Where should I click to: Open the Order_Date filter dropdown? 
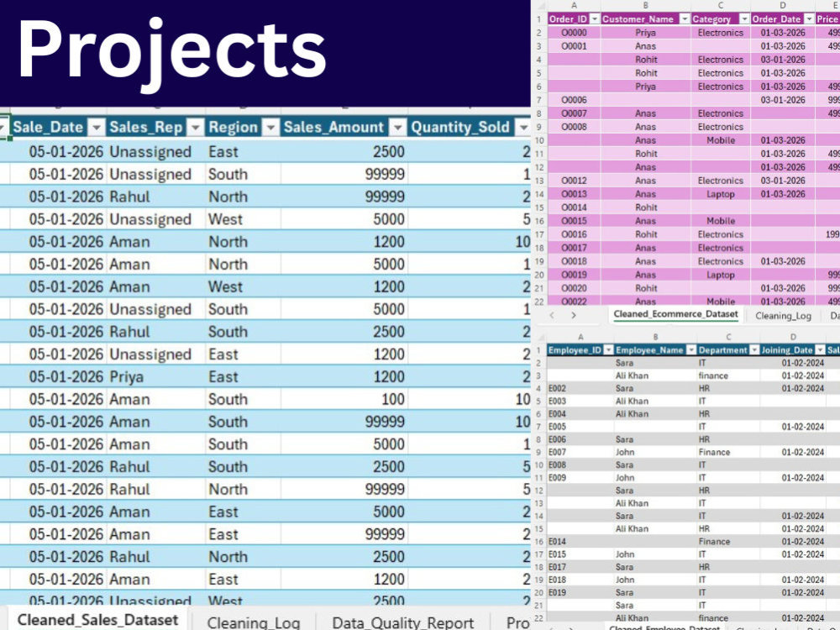(809, 18)
